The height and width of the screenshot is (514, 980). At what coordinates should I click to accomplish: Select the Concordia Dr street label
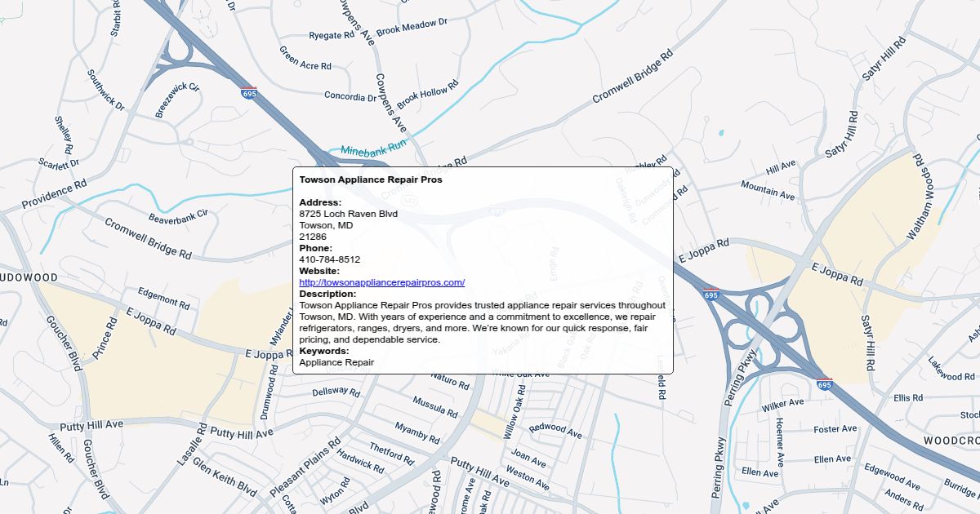[x=350, y=96]
